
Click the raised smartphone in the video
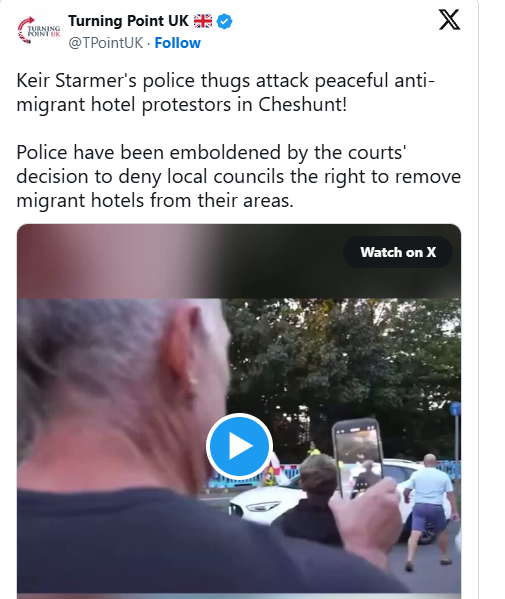pyautogui.click(x=358, y=458)
